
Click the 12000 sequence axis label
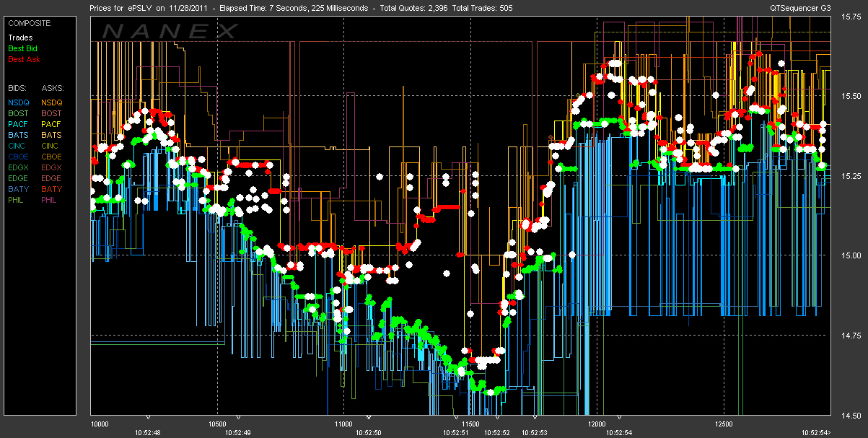(596, 424)
